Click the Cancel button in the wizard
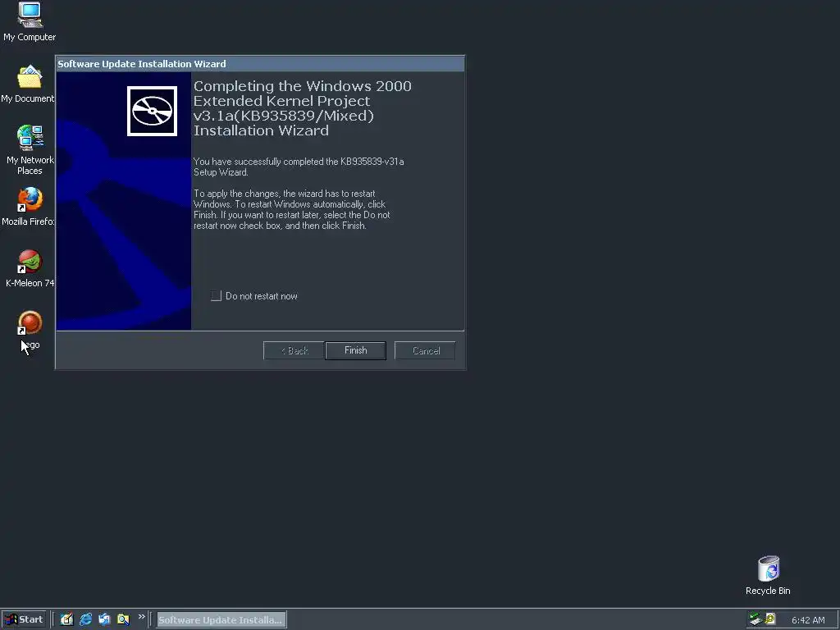Image resolution: width=840 pixels, height=630 pixels. click(426, 350)
